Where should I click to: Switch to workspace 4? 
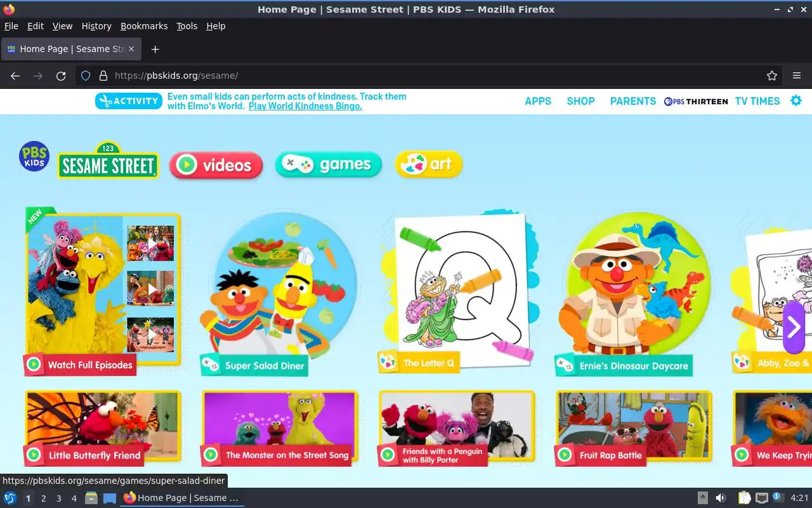point(74,498)
